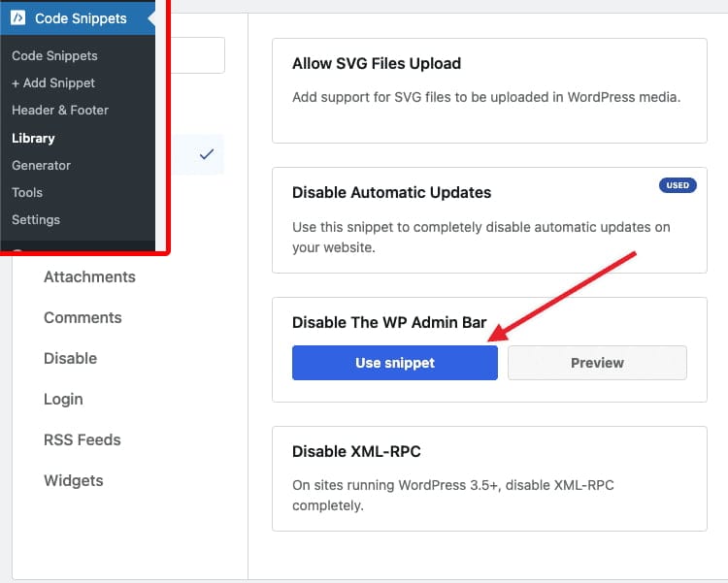Select the Attachments category
Screen dimensions: 728x583
pos(89,277)
